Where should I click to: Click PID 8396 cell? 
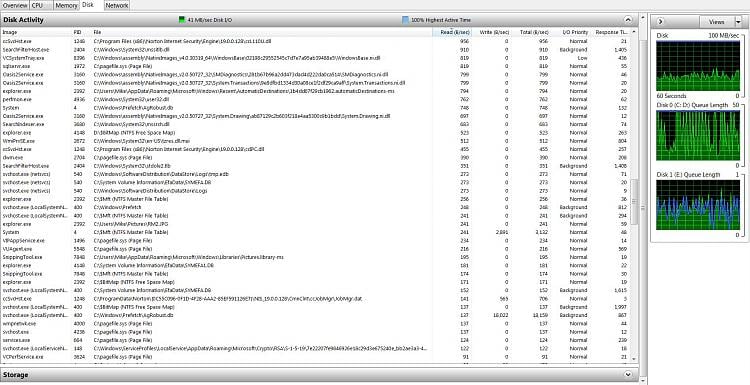79,58
